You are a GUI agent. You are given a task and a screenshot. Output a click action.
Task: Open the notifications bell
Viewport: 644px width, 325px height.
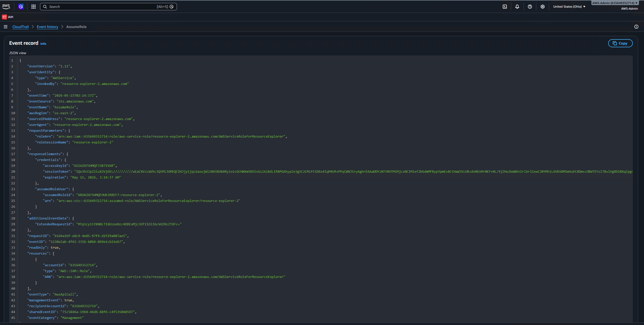coord(517,7)
